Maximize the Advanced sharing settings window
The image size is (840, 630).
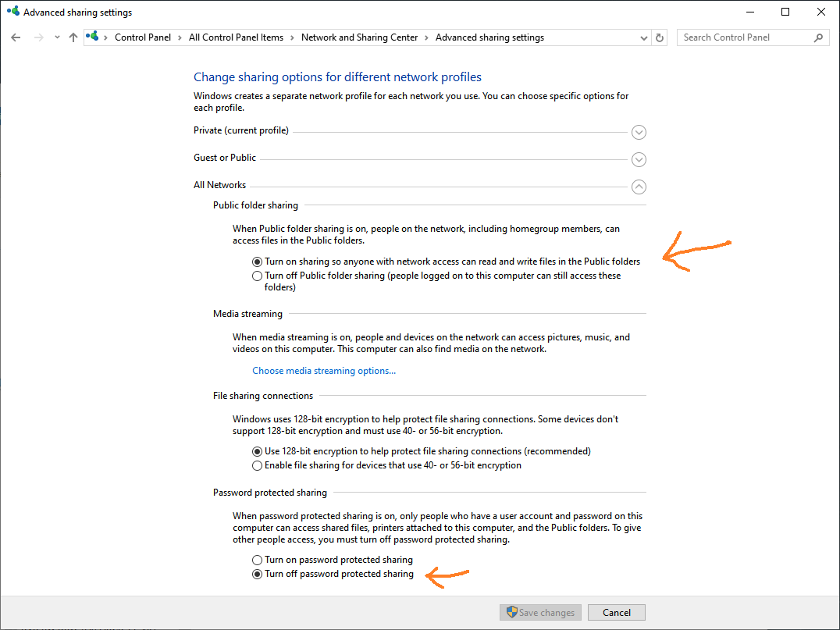(785, 12)
